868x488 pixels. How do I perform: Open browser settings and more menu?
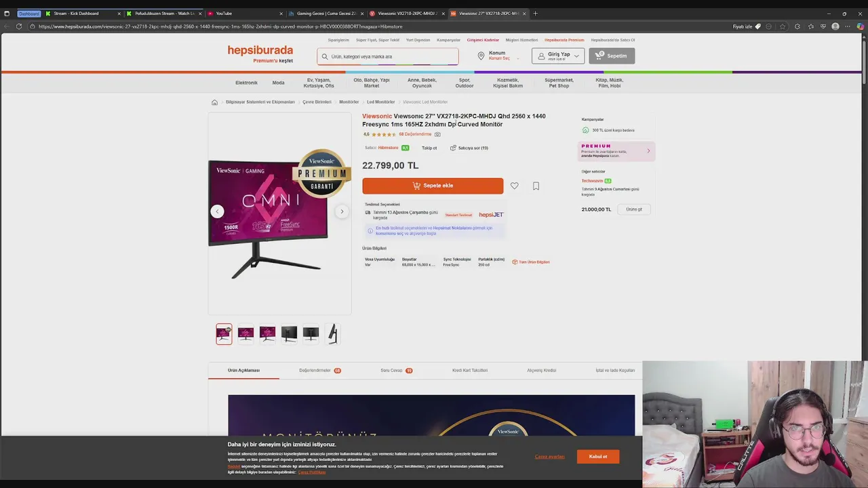[848, 26]
